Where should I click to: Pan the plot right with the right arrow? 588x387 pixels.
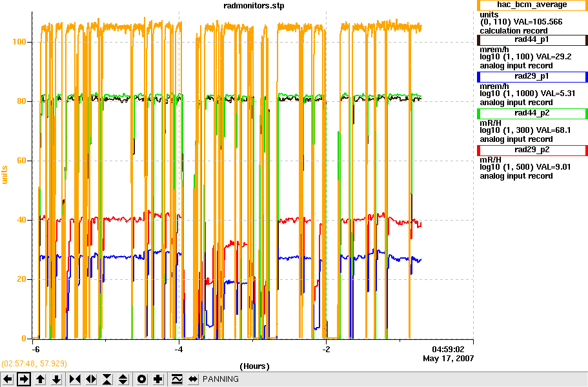[24, 379]
